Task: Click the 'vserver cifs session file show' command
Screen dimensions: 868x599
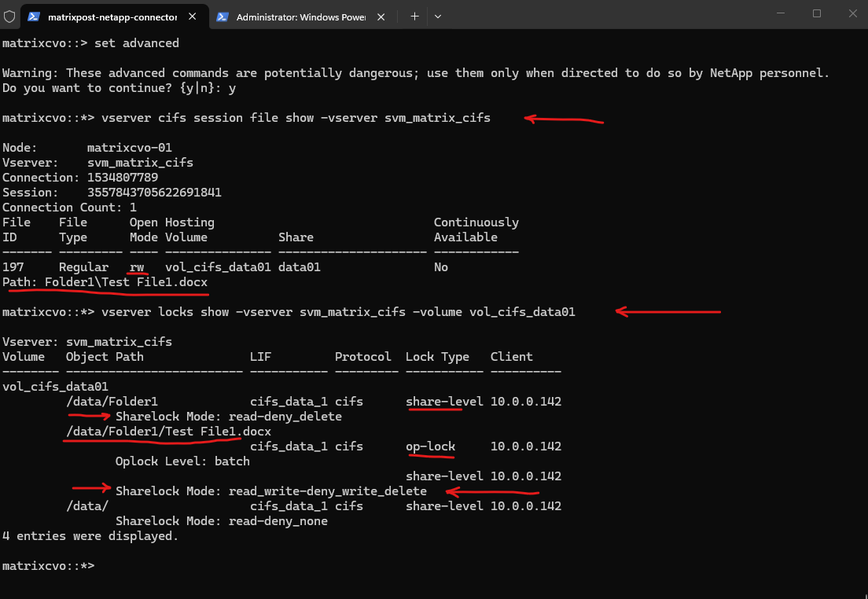Action: pyautogui.click(x=296, y=118)
